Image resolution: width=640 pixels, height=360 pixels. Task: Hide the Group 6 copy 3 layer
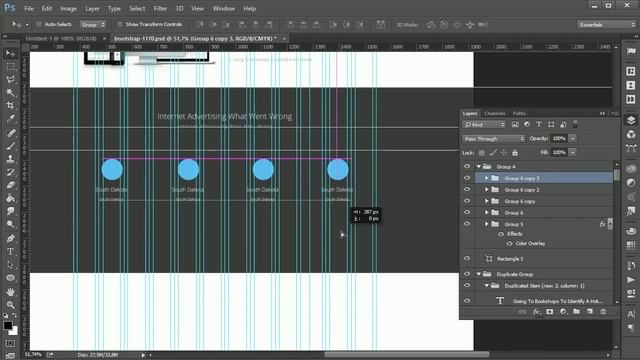467,178
